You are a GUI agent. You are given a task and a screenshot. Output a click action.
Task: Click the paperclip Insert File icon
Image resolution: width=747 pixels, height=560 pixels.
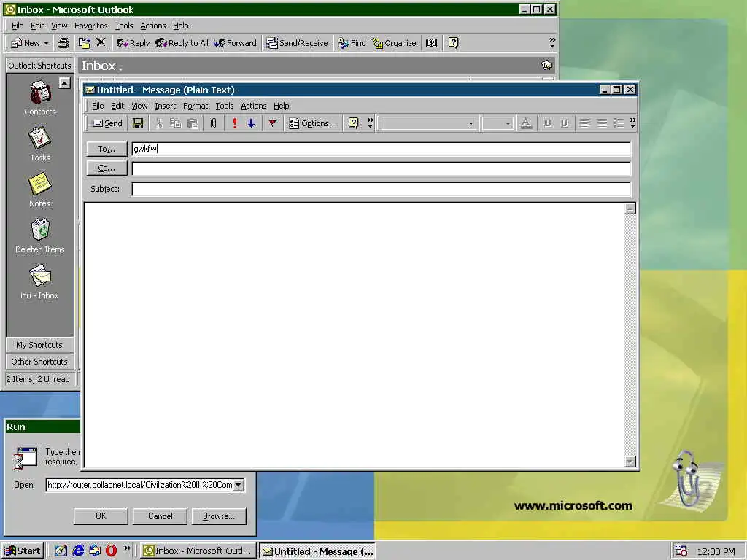[214, 123]
